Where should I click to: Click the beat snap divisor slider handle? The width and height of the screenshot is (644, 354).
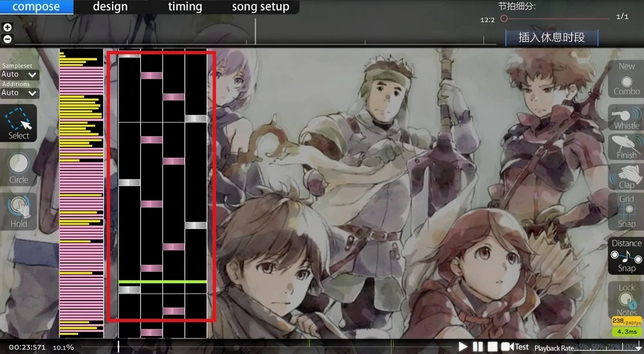[504, 19]
